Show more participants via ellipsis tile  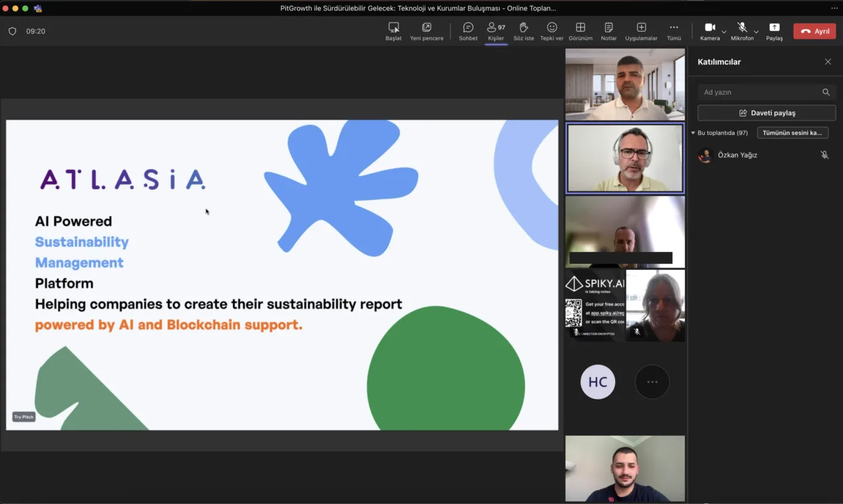(x=652, y=382)
